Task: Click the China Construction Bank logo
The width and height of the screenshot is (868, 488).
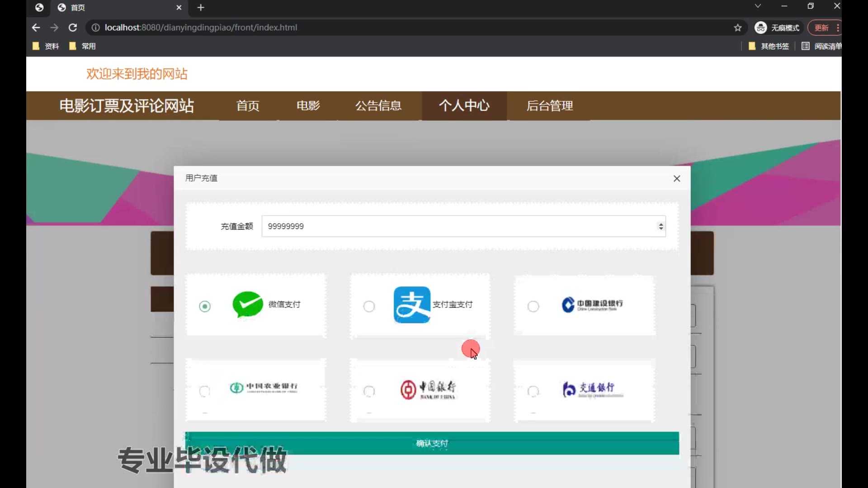Action: [592, 305]
